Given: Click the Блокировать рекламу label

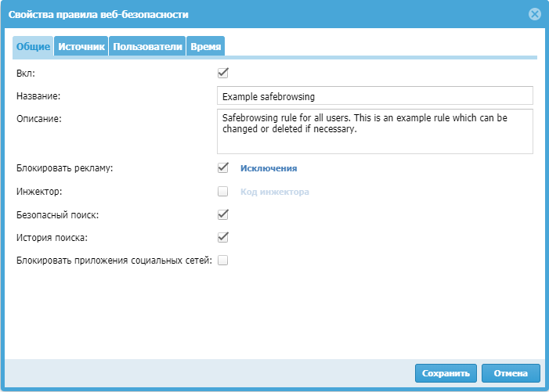Looking at the screenshot, I should (65, 168).
